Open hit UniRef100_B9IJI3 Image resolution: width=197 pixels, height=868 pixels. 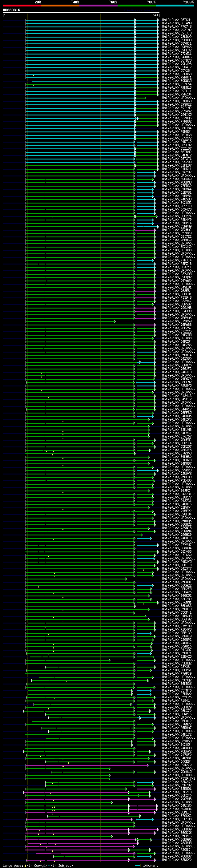(x=177, y=33)
